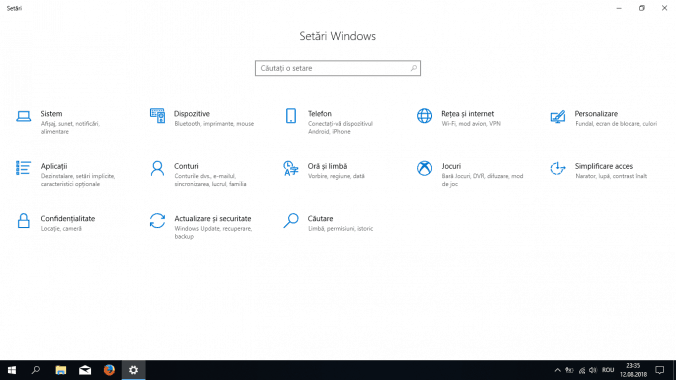Screen dimensions: 676x380
Task: Open the Aplicații settings title
Action: (54, 166)
